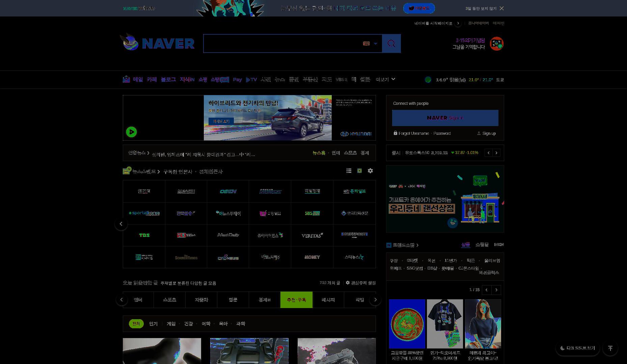Show previous stock index ticker
Screen dimensions: 627x364
tap(488, 153)
